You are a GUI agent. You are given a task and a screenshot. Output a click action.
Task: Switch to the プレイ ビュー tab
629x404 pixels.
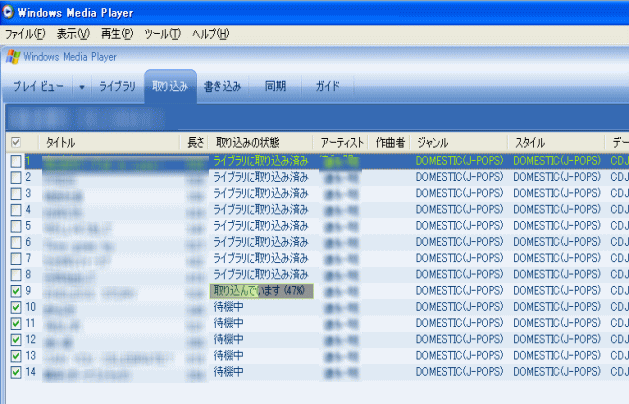coord(39,86)
